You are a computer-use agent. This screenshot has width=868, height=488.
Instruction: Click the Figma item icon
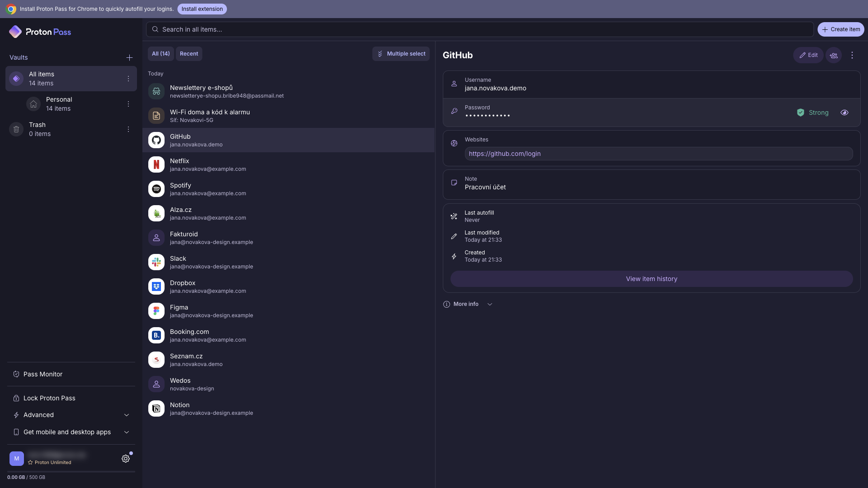pyautogui.click(x=156, y=311)
